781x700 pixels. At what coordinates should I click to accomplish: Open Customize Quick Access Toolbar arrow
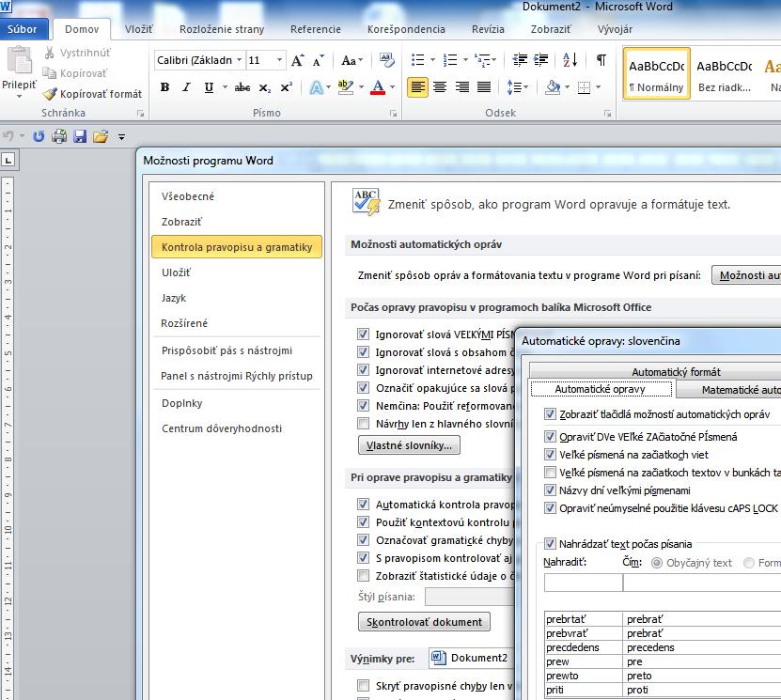[x=121, y=136]
